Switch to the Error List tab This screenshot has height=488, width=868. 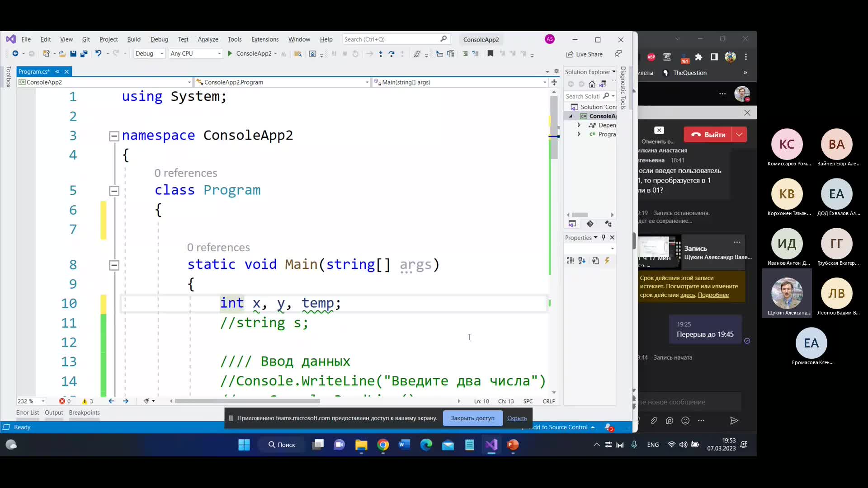(x=28, y=413)
